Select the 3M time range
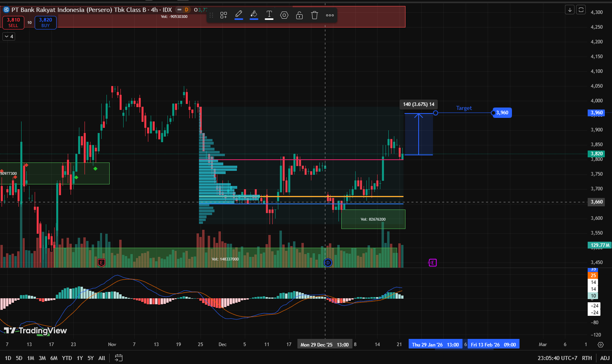 point(42,358)
